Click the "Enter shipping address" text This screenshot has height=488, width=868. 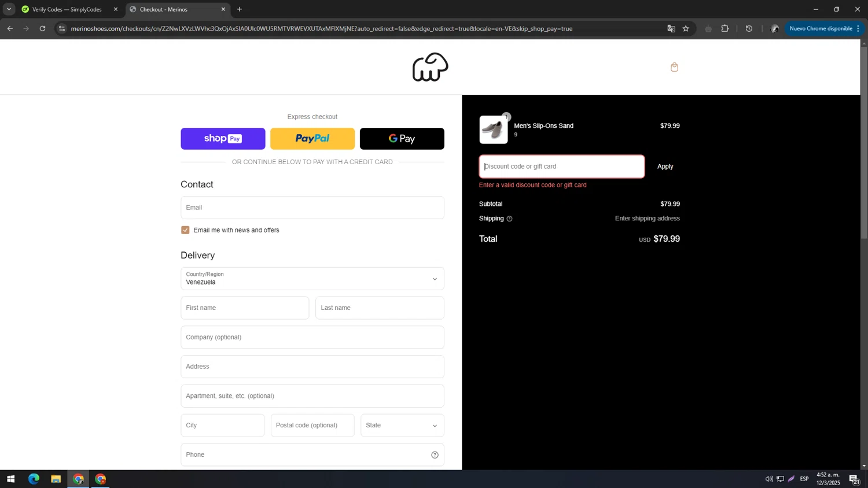click(x=647, y=219)
